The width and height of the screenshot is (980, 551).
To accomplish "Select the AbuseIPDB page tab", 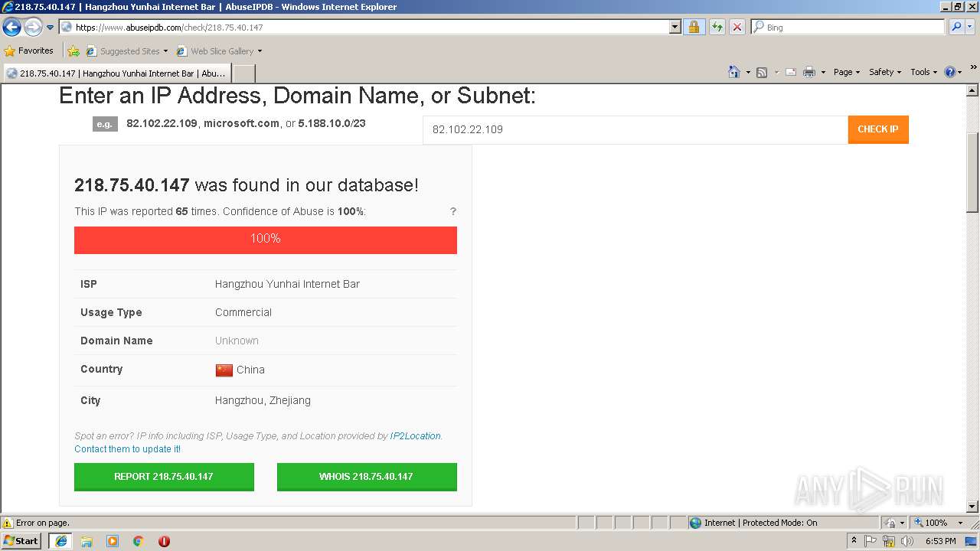I will 116,73.
